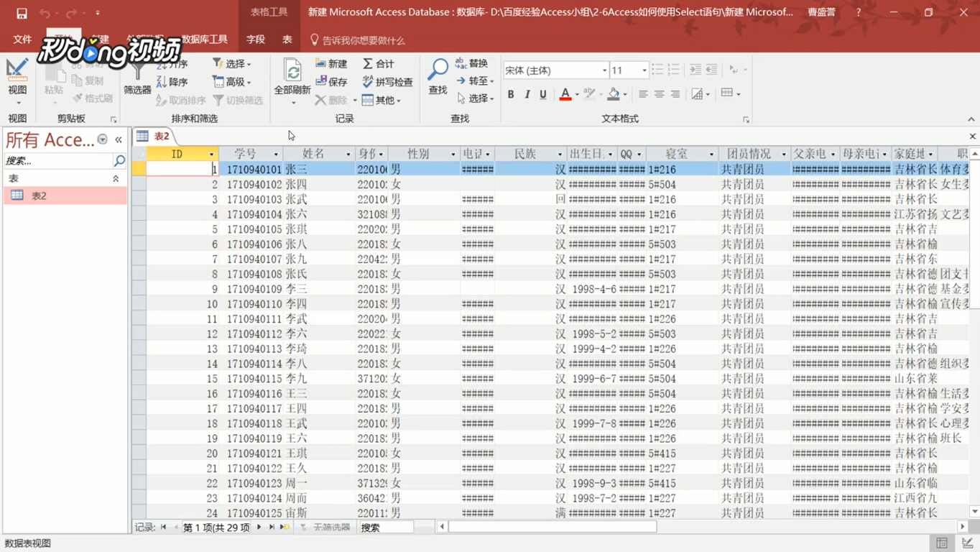This screenshot has width=980, height=552.
Task: Click the 民族 column header
Action: (530, 154)
